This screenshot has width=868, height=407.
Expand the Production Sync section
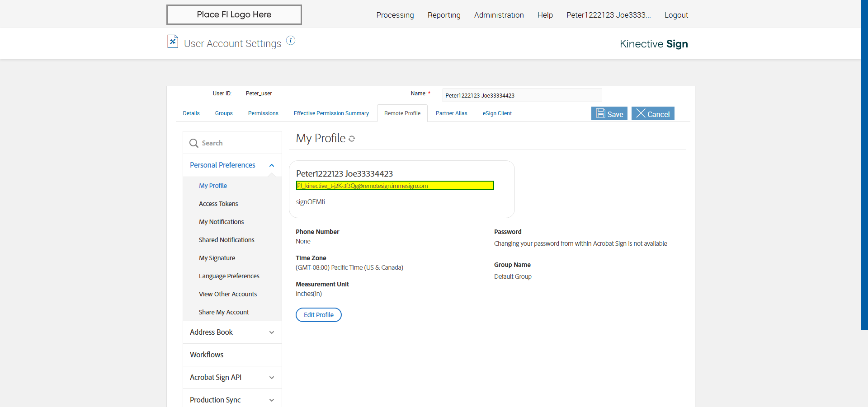pos(272,400)
